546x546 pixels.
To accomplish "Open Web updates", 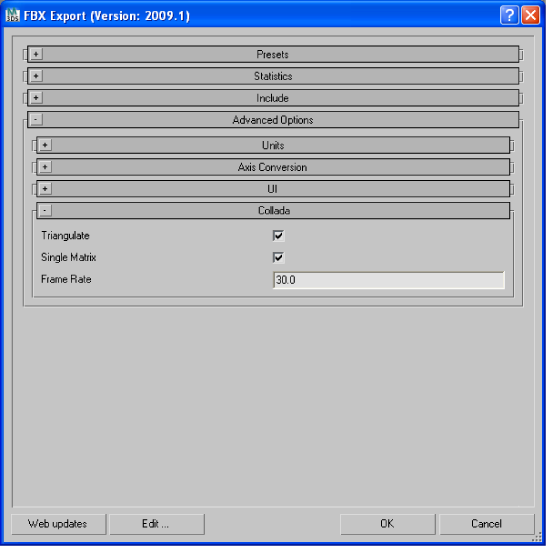I will tap(58, 524).
